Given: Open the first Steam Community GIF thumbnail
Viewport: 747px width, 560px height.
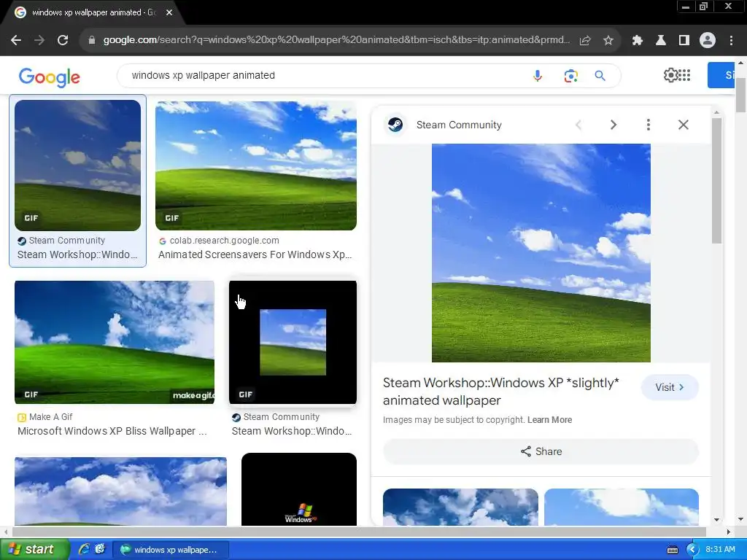Looking at the screenshot, I should pos(77,166).
